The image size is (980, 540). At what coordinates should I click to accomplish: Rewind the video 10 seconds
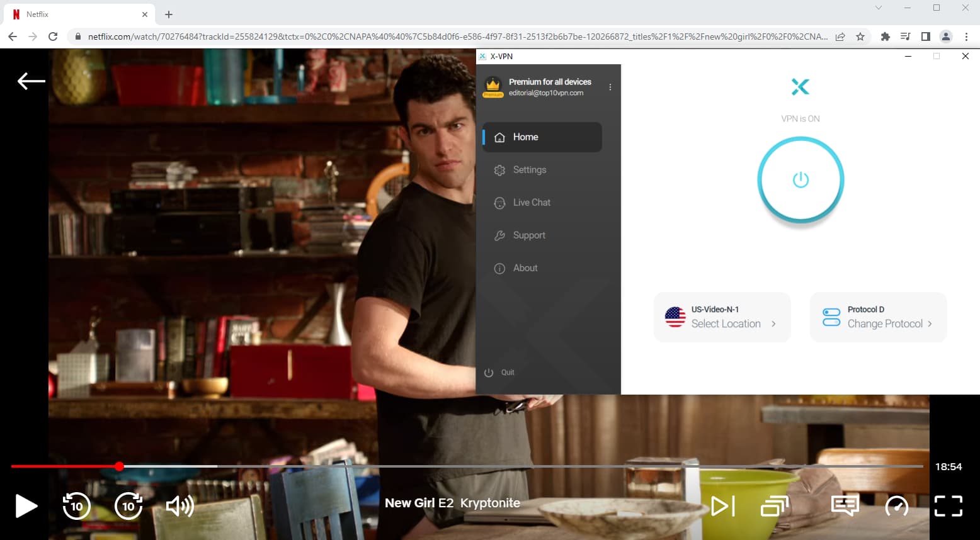click(77, 505)
